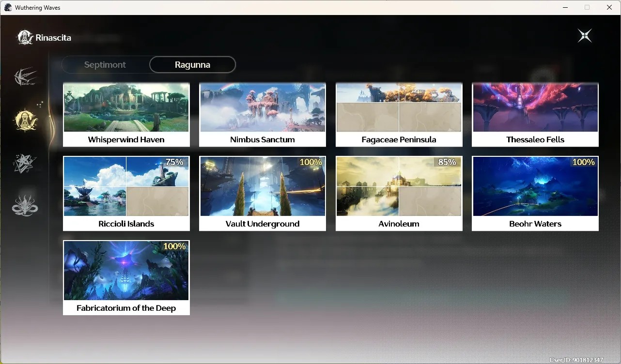The width and height of the screenshot is (621, 364).
Task: Click the 85% progress badge on Avinoleum
Action: [x=447, y=162]
